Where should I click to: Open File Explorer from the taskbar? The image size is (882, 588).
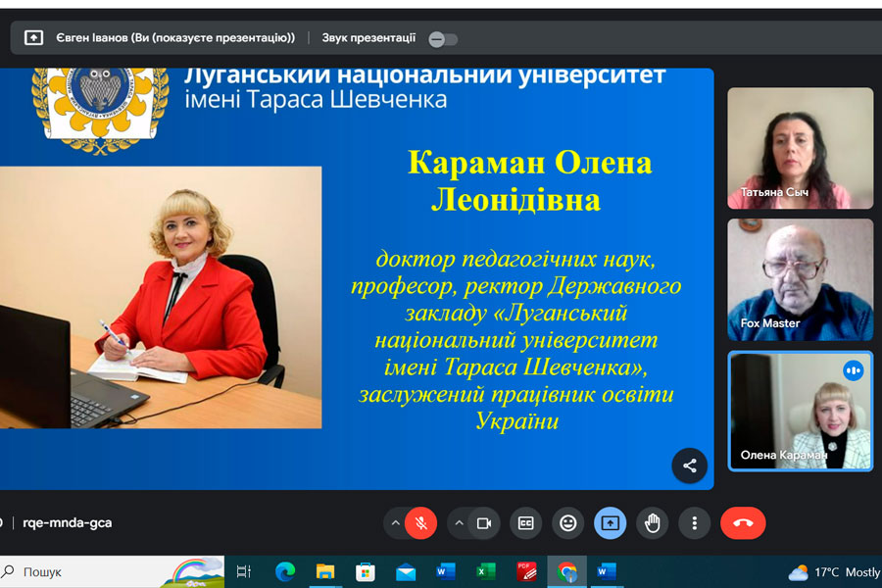pos(325,571)
